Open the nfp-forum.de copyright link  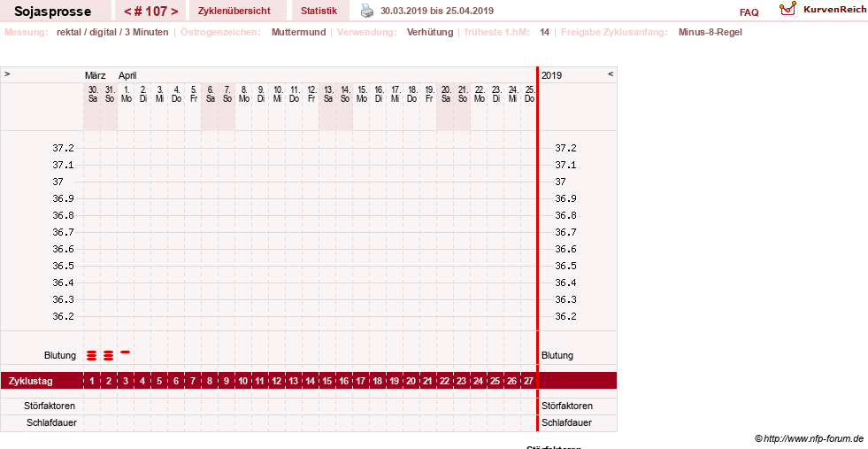pos(810,438)
